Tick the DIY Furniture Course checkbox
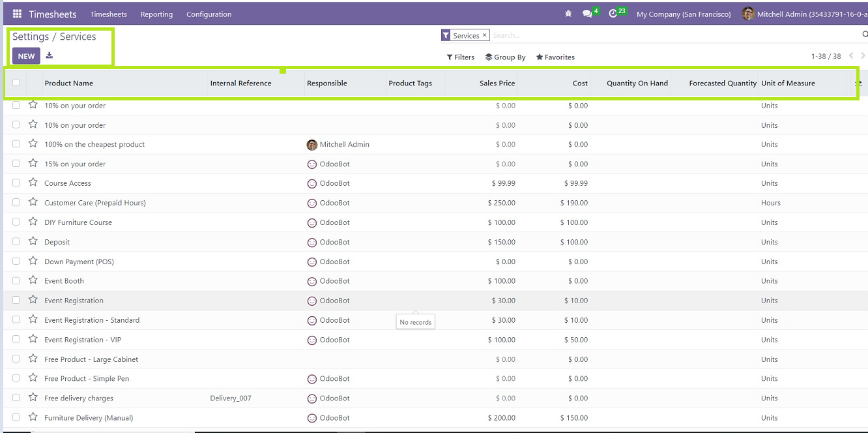This screenshot has width=868, height=433. [x=16, y=222]
